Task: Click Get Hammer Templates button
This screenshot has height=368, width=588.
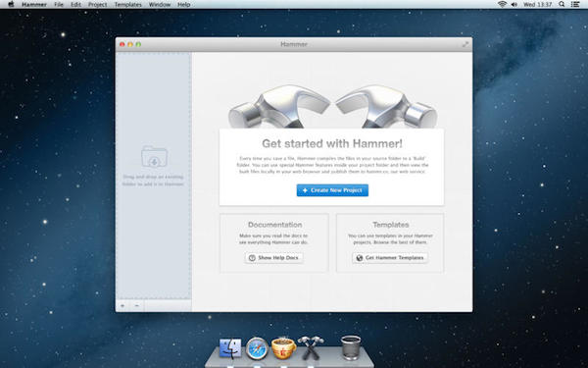Action: click(x=390, y=258)
